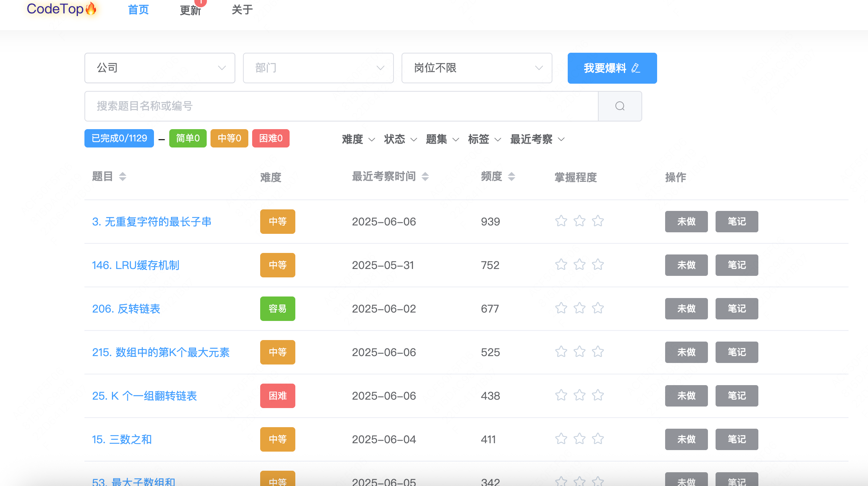Viewport: 868px width, 486px height.
Task: Rate third star for LRU缓存机制
Action: (598, 264)
